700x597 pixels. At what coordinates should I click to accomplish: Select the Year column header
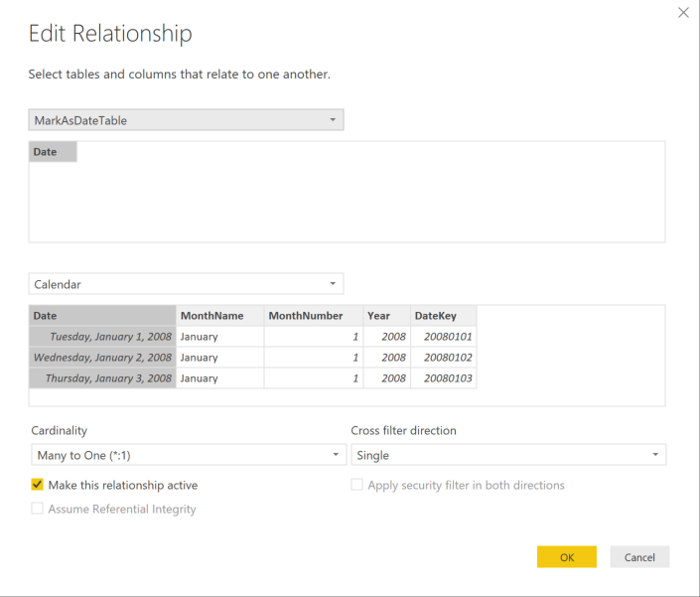pos(386,316)
